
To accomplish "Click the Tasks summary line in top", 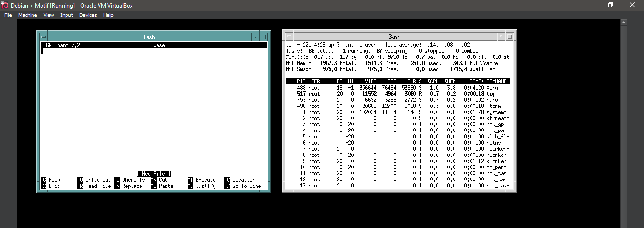I will click(x=382, y=51).
